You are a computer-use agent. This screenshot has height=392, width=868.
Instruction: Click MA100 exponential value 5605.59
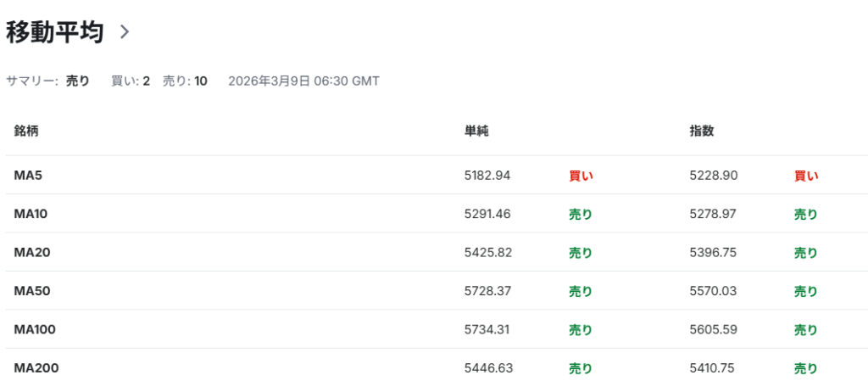(x=714, y=329)
